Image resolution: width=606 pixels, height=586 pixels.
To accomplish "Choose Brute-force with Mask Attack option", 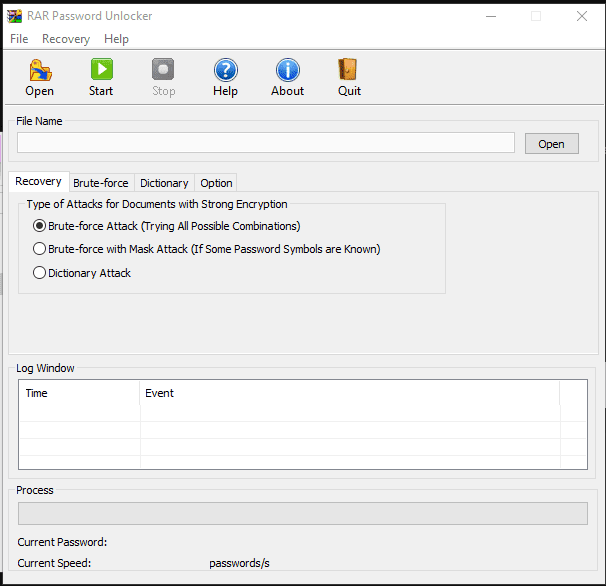I will (x=40, y=249).
